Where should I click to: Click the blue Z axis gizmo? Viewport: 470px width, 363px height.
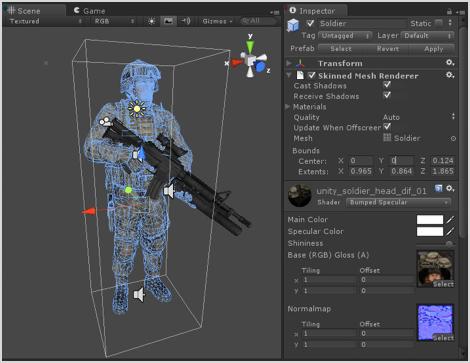tap(260, 67)
